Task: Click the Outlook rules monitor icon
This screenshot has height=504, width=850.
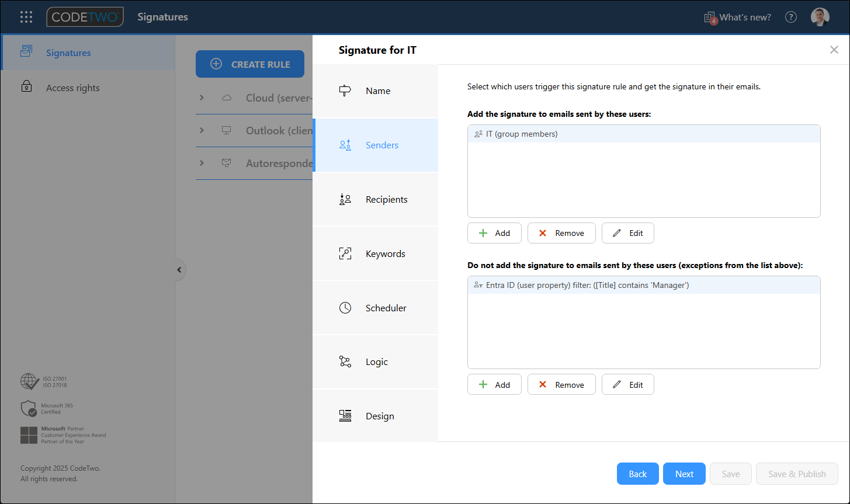Action: [x=227, y=130]
